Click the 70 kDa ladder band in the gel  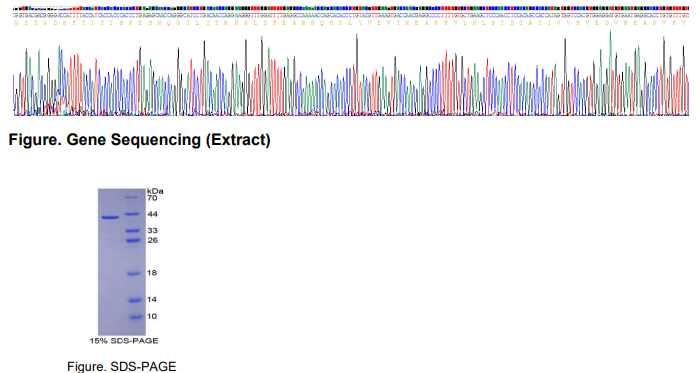[x=132, y=198]
